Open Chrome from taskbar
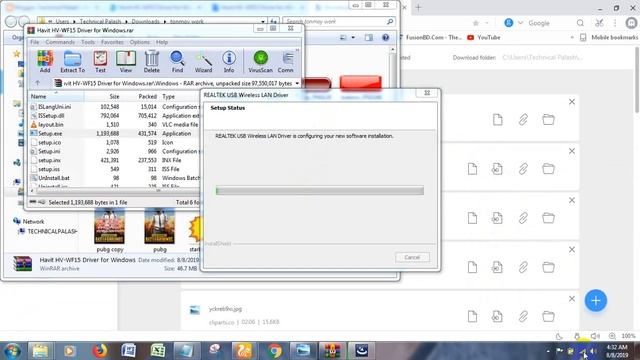The image size is (640, 360). pos(274,351)
